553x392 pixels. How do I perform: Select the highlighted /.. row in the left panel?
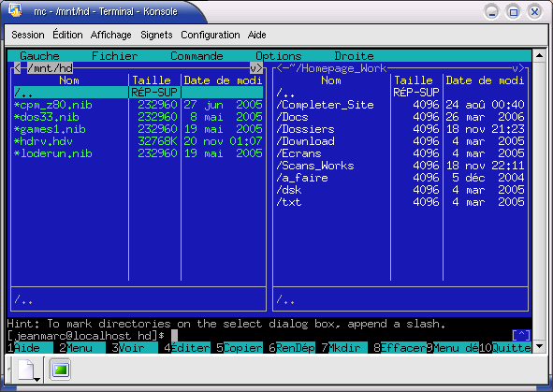[138, 93]
